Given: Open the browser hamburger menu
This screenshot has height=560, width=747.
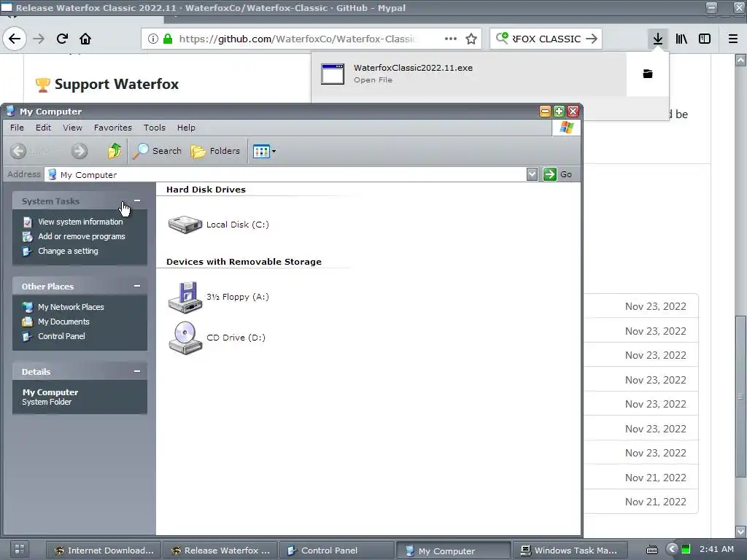Looking at the screenshot, I should 733,39.
